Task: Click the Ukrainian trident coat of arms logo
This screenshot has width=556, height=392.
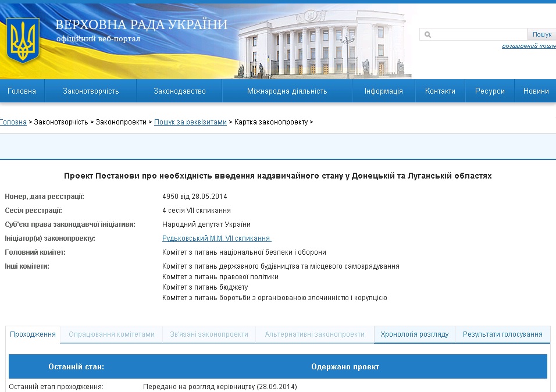Action: pos(23,40)
